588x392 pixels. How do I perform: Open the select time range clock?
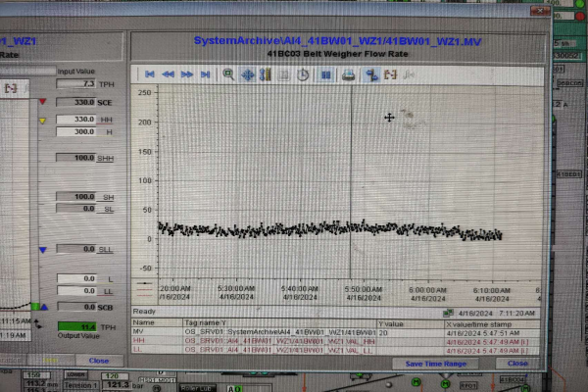pyautogui.click(x=303, y=74)
